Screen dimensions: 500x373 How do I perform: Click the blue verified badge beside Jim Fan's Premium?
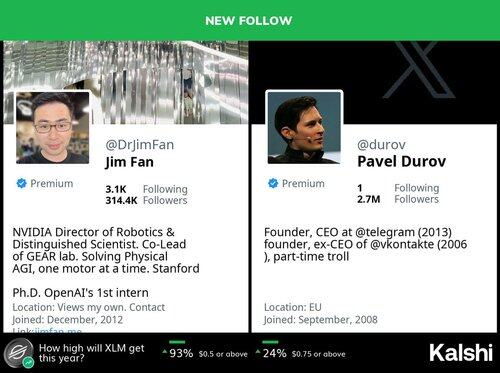[x=22, y=183]
